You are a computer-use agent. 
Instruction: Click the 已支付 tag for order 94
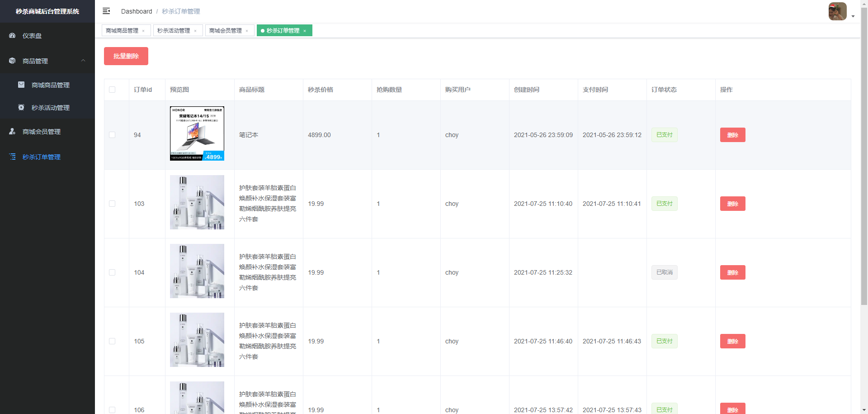coord(664,135)
